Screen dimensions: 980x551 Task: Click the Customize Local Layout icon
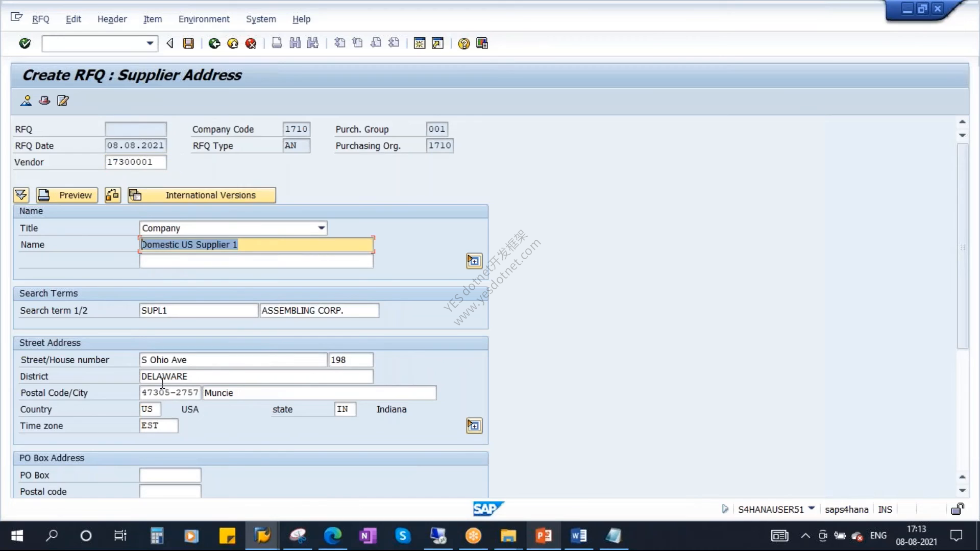pos(482,43)
